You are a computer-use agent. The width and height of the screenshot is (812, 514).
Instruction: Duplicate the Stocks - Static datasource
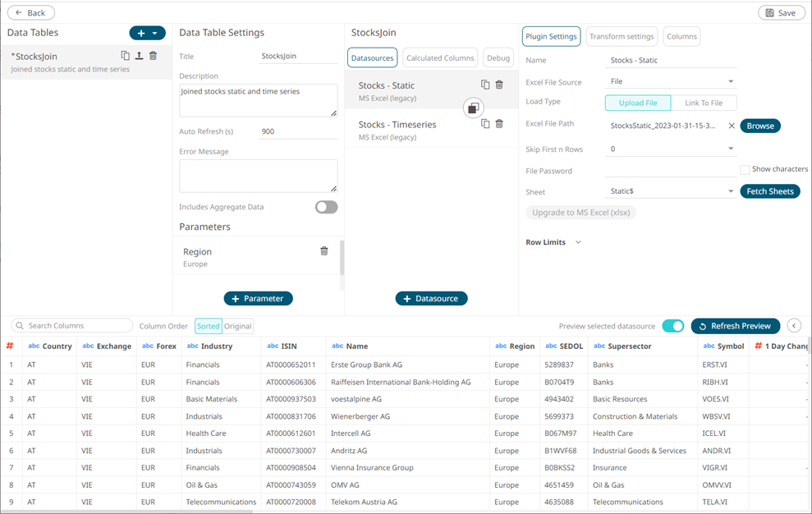tap(485, 85)
